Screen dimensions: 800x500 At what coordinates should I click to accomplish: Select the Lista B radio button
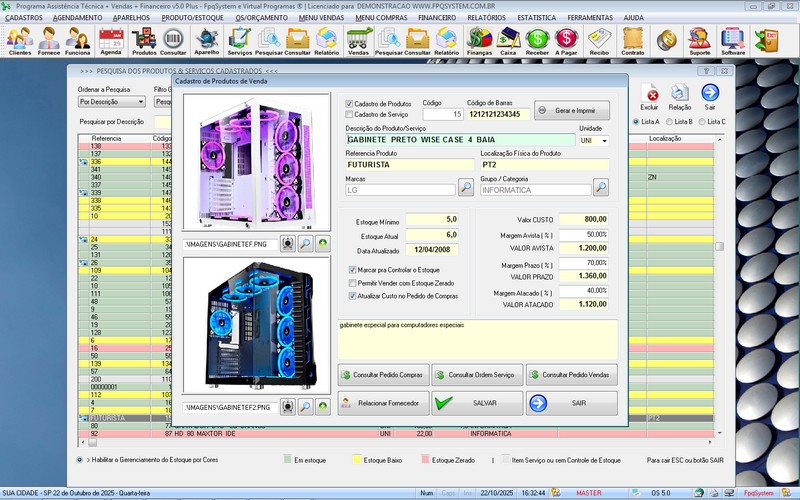click(x=671, y=122)
